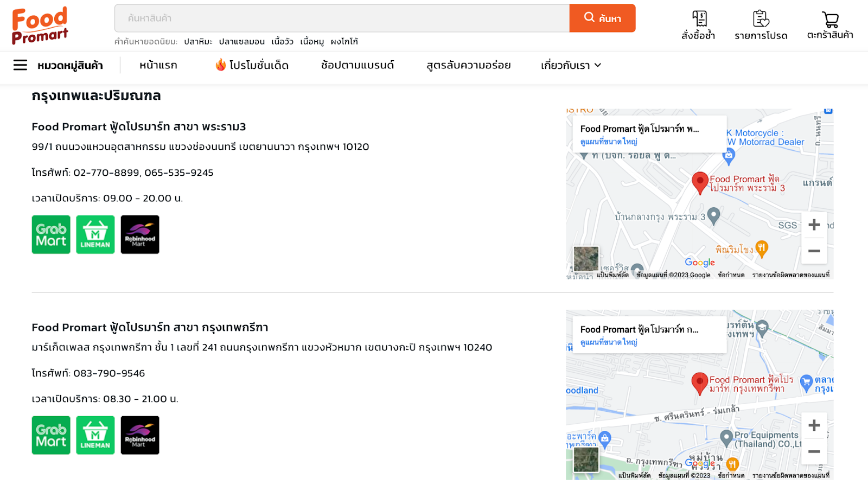Click the พิณริมโขง restaurant map marker
The image size is (868, 491).
pyautogui.click(x=762, y=248)
